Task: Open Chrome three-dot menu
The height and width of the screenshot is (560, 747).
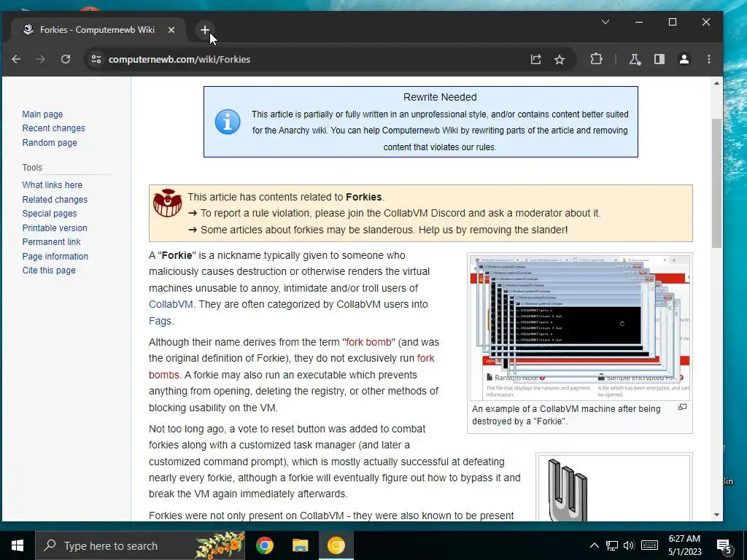Action: coord(709,59)
